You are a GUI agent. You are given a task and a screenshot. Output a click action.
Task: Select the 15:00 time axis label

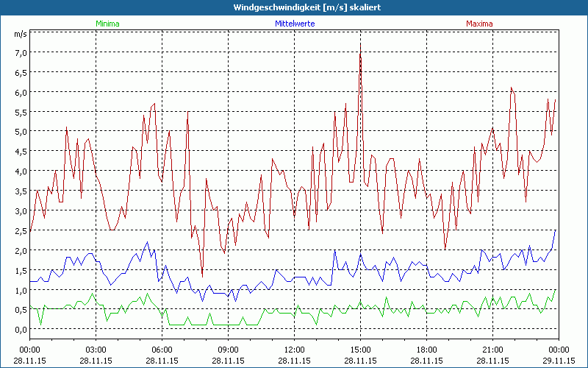(x=360, y=350)
